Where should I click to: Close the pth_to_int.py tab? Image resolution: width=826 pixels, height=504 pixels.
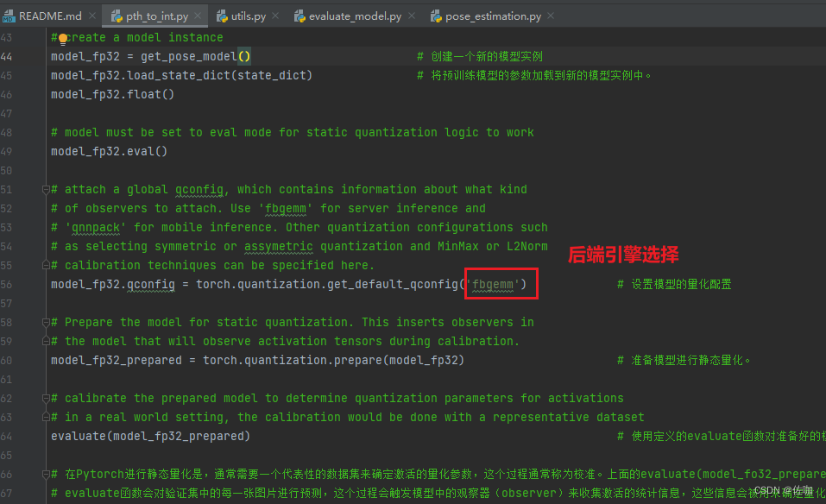coord(196,15)
